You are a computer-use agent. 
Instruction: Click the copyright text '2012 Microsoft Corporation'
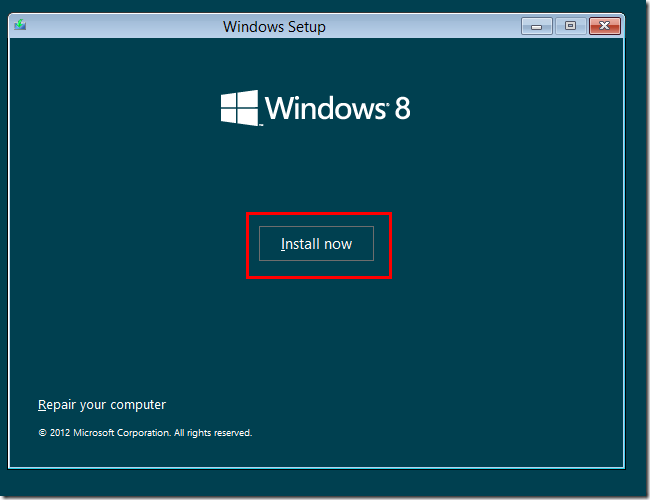[x=110, y=433]
